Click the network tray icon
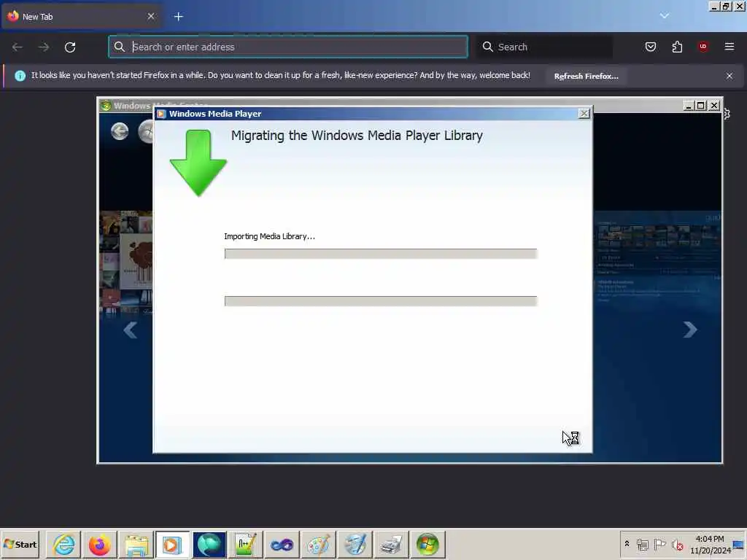The height and width of the screenshot is (560, 747). [x=643, y=544]
